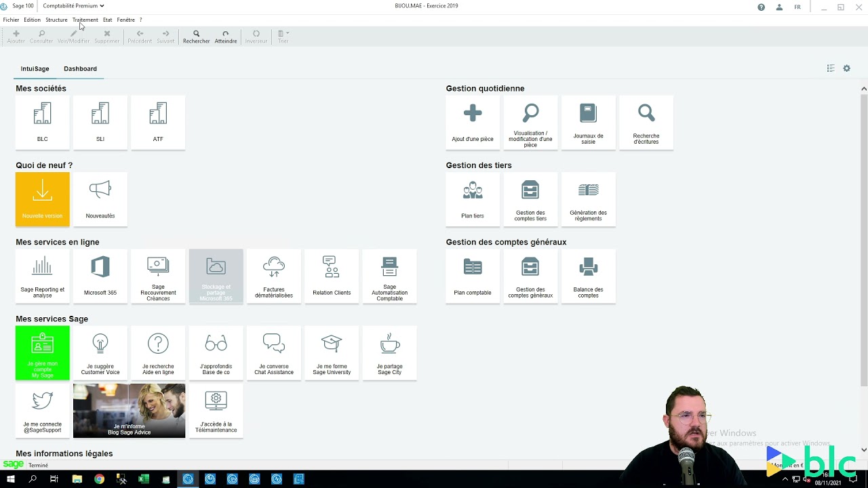This screenshot has width=868, height=488.
Task: Open the ? help menu
Action: coord(140,20)
